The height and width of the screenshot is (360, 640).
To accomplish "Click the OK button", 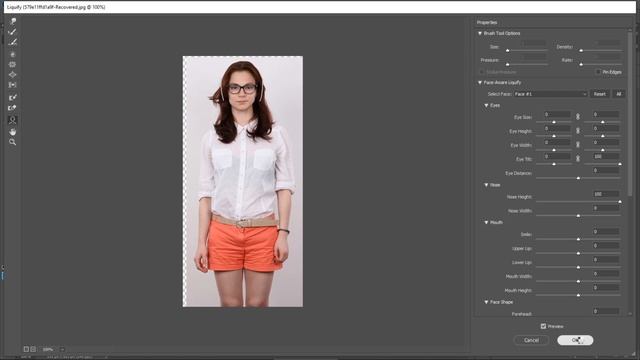I will [x=575, y=340].
